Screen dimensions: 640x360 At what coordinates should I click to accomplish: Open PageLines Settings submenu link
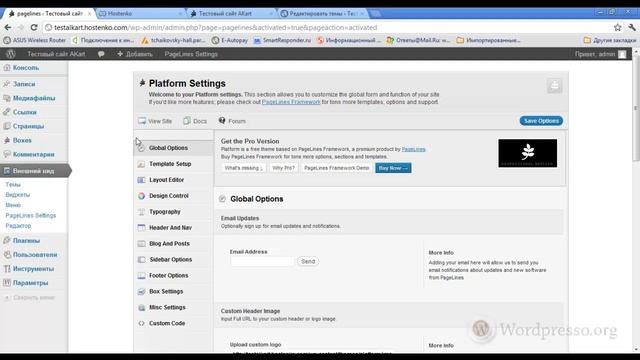pyautogui.click(x=31, y=215)
